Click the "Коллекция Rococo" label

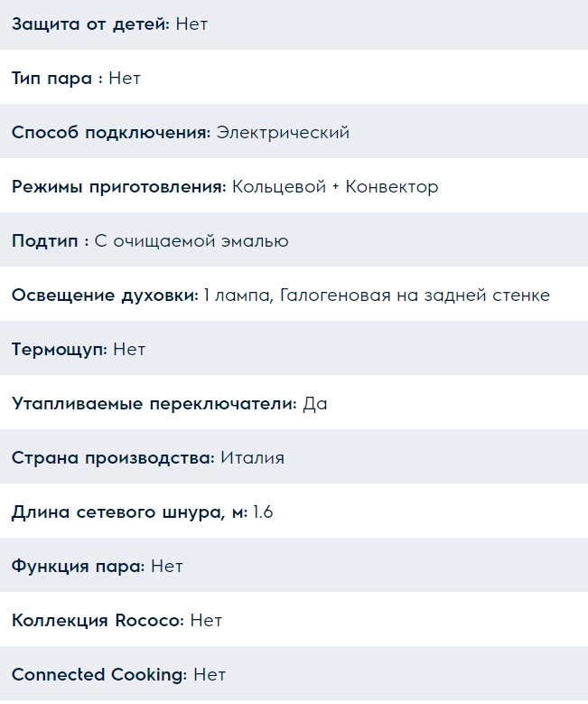[98, 621]
